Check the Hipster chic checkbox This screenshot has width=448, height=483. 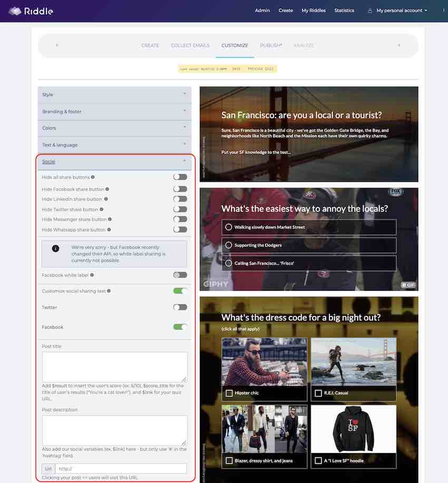229,393
